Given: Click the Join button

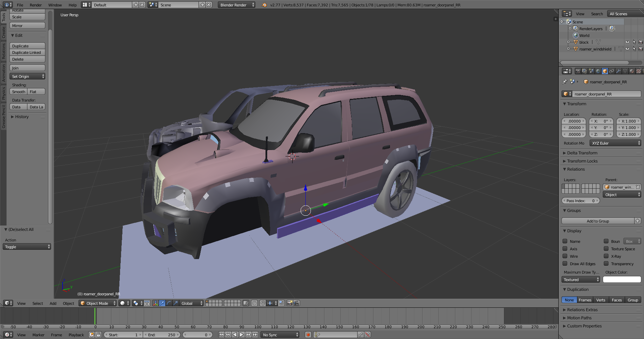Looking at the screenshot, I should 27,68.
